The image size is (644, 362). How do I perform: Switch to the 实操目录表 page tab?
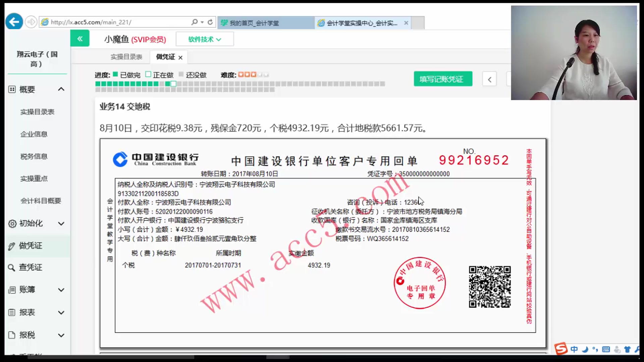pos(126,57)
